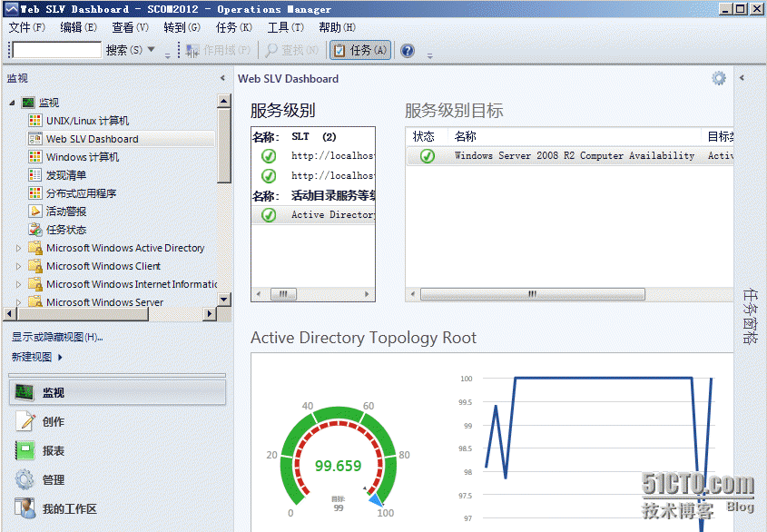Screen dimensions: 767x532
Task: Click the 状态 column header
Action: [424, 136]
